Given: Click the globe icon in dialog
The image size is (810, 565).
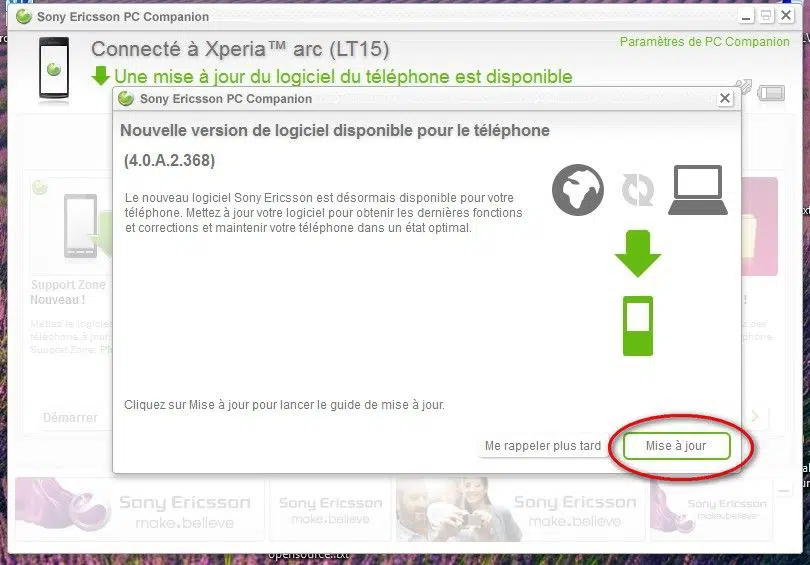Looking at the screenshot, I should pos(578,190).
